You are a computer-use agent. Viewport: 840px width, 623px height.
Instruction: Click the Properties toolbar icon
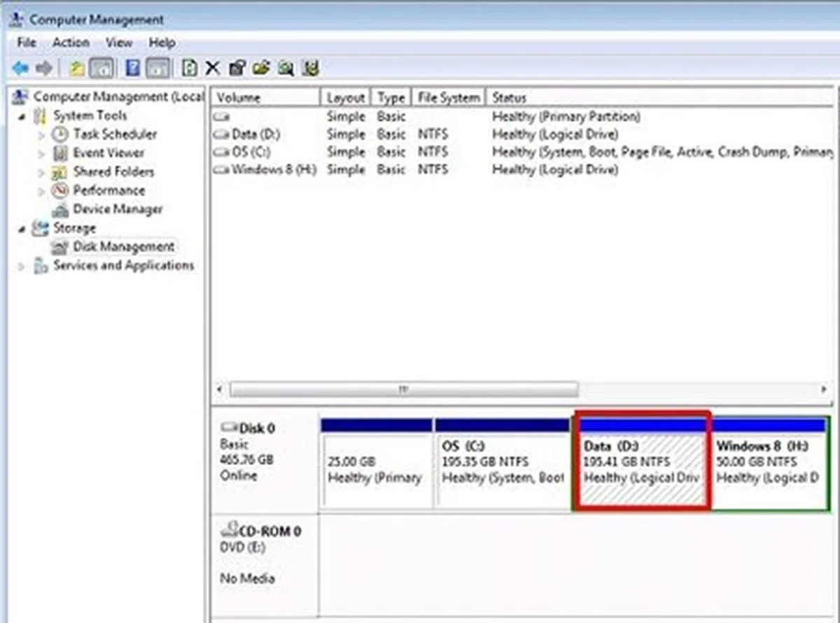(237, 68)
